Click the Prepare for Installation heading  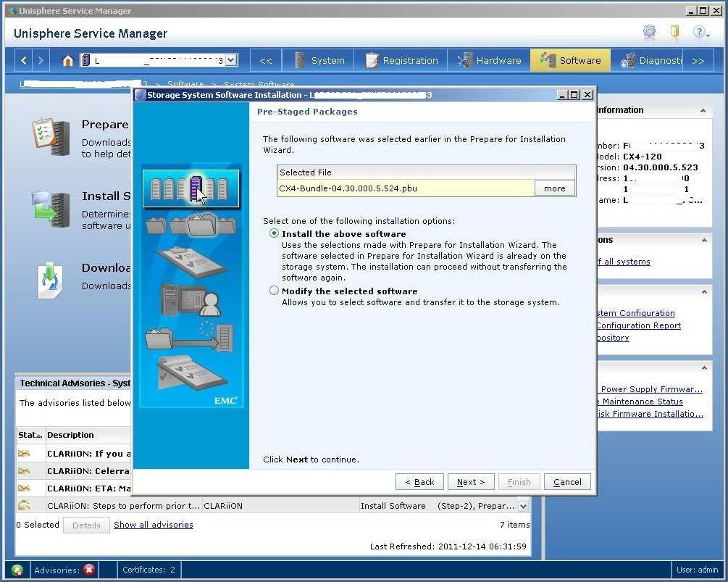105,125
